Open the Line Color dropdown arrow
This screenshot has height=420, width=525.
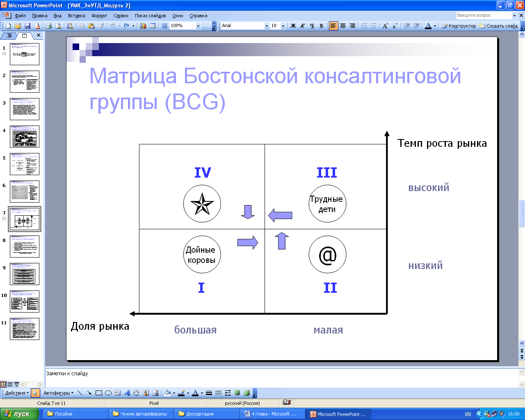(188, 393)
